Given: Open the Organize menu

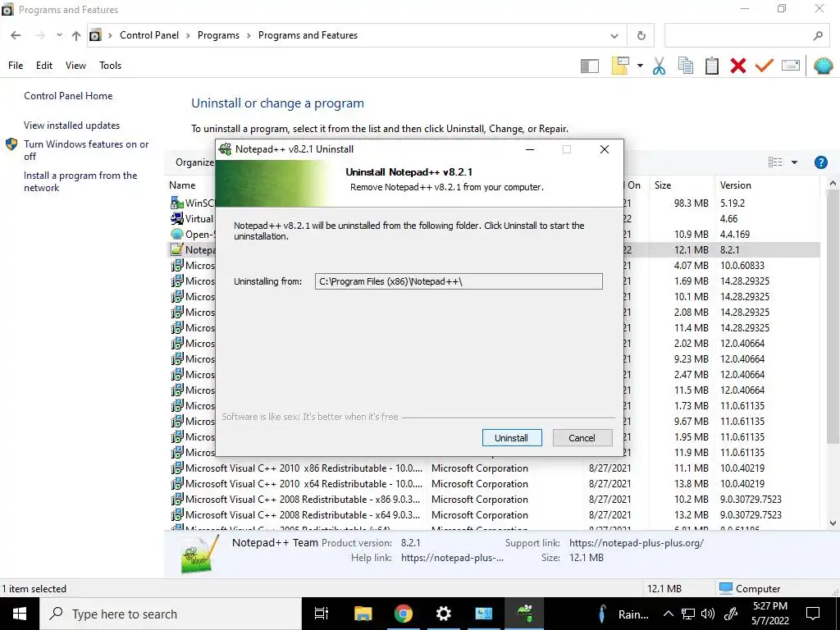Looking at the screenshot, I should [x=194, y=162].
